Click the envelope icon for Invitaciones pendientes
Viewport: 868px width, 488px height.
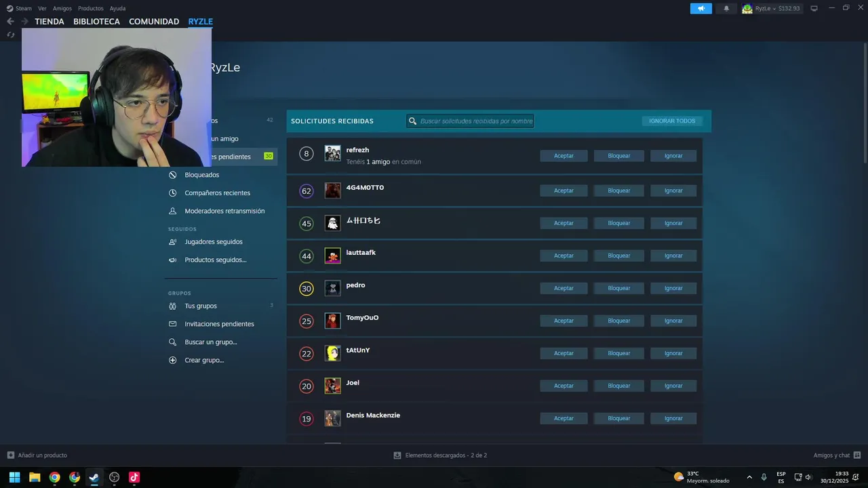tap(172, 324)
